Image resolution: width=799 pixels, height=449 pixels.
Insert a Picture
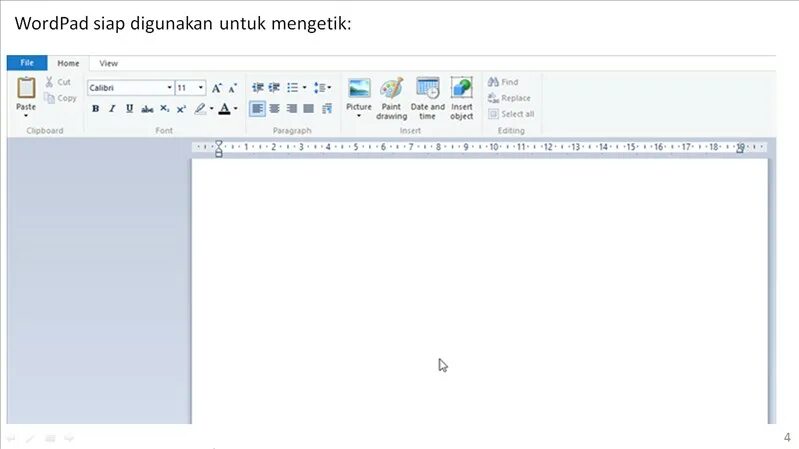click(x=359, y=94)
